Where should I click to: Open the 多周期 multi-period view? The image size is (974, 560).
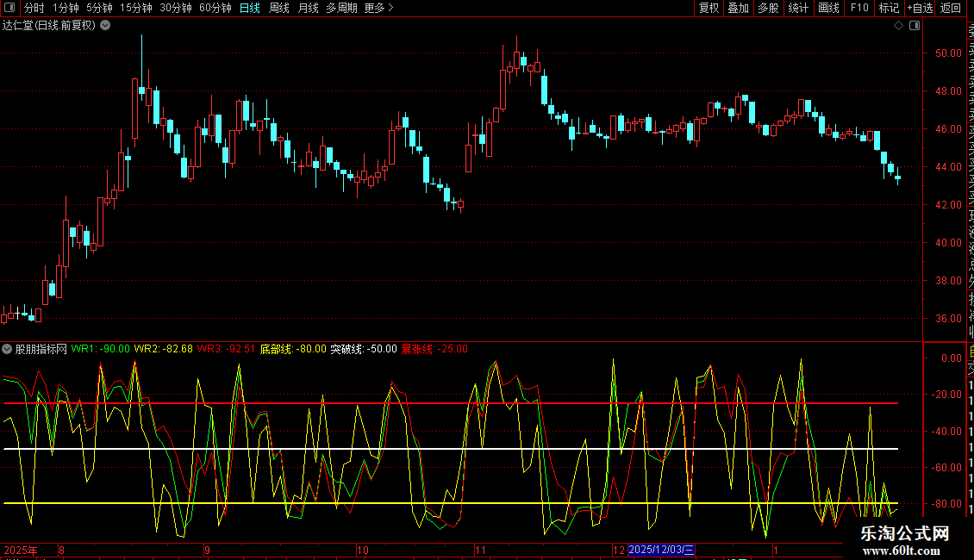point(341,8)
